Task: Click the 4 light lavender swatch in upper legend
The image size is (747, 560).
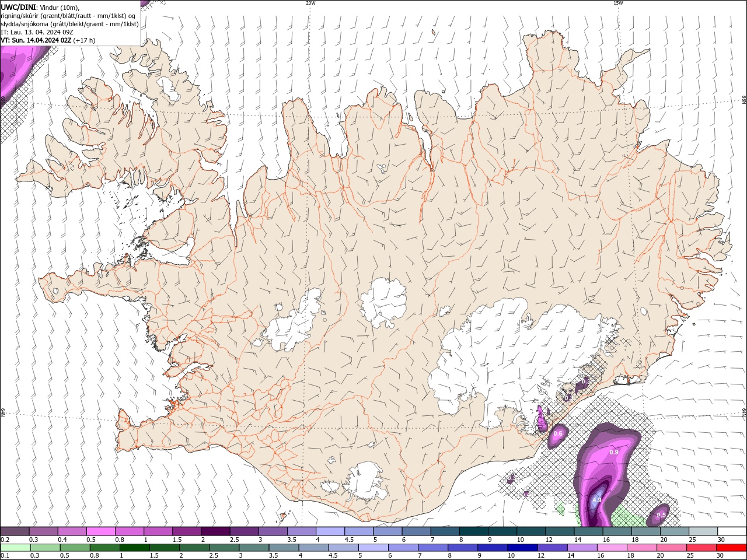Action: coord(330,531)
